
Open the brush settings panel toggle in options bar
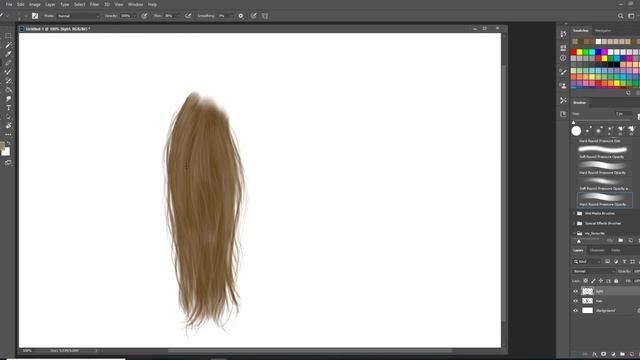coord(35,16)
